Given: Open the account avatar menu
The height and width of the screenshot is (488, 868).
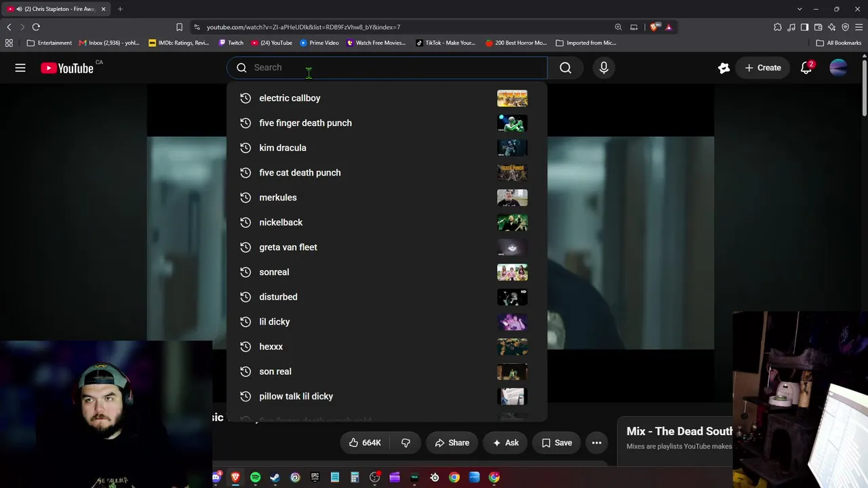Looking at the screenshot, I should click(x=838, y=68).
